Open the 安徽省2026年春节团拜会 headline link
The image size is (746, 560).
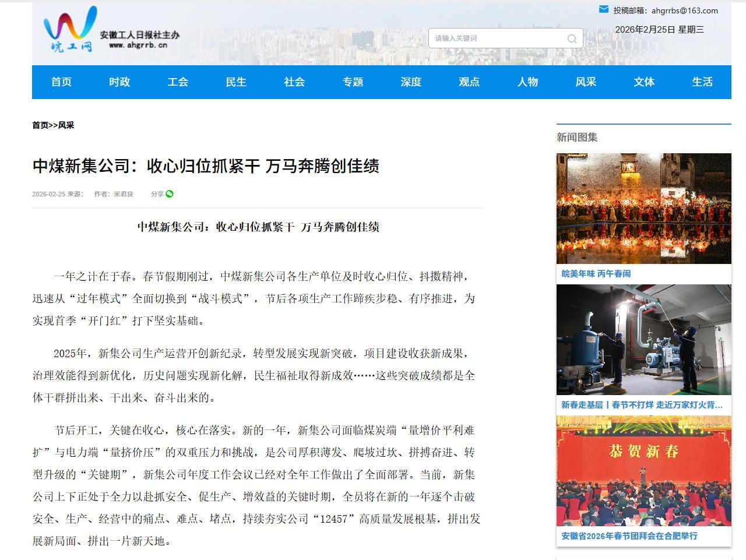pos(629,536)
